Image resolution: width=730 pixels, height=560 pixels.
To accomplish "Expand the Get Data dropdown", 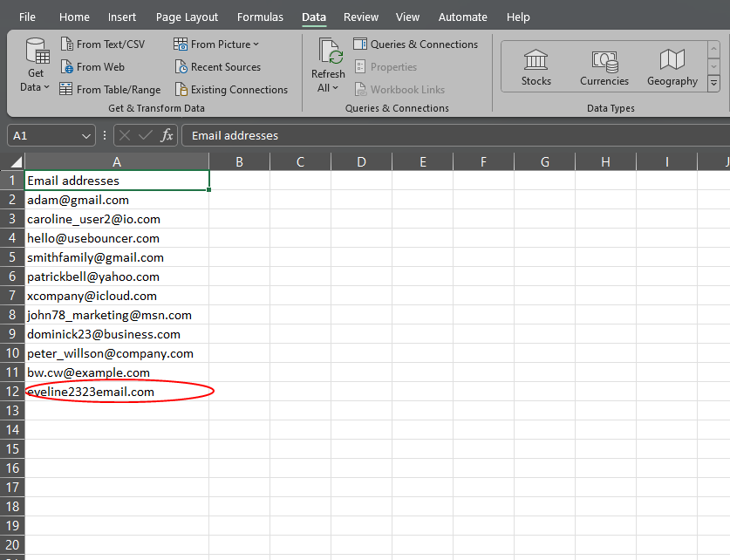I will point(35,66).
